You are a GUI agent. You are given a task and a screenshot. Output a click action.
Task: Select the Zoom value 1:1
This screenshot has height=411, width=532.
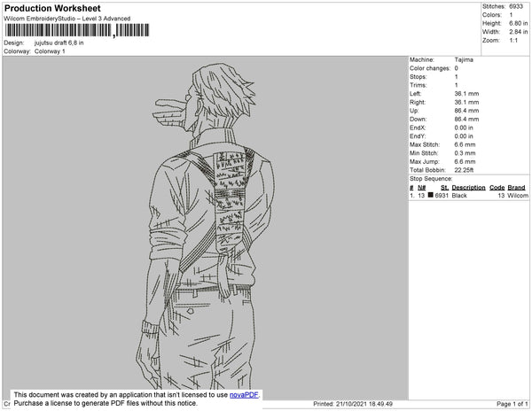[x=513, y=41]
